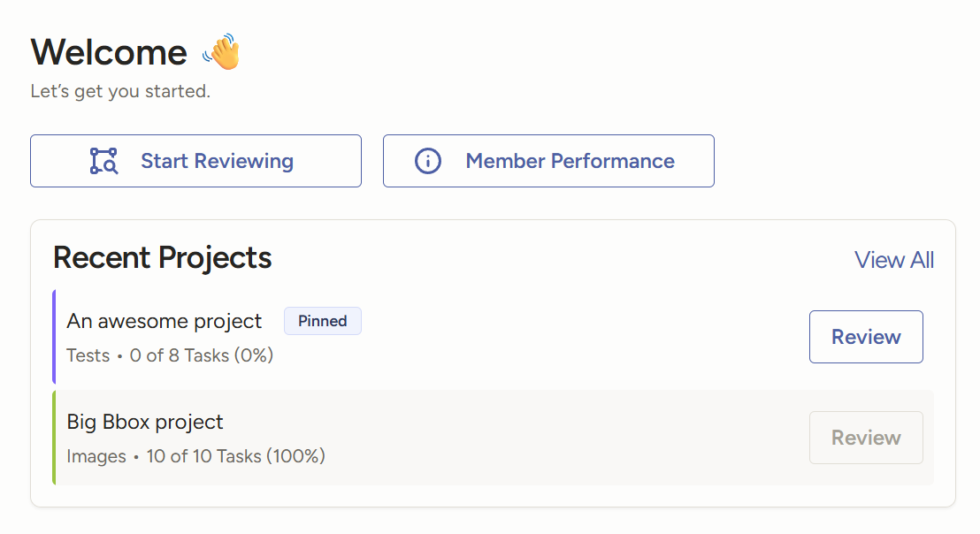This screenshot has width=980, height=534.
Task: Click the 0 of 8 Tasks progress text
Action: (x=202, y=355)
